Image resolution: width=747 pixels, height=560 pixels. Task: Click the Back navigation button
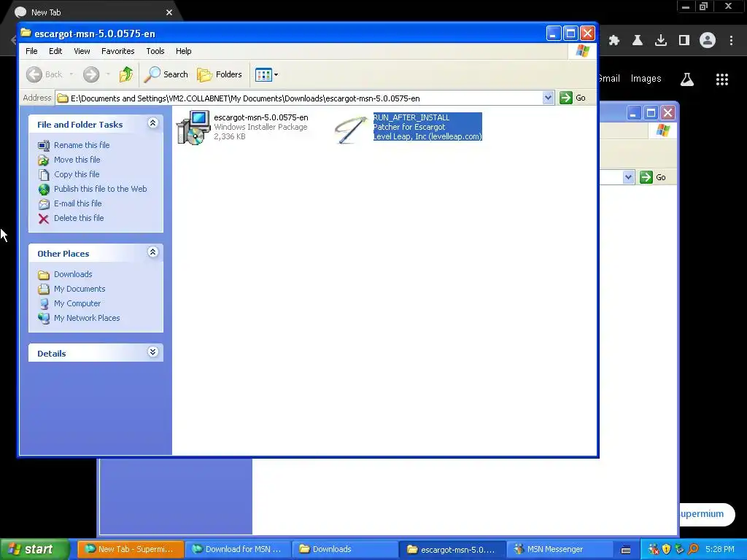44,74
